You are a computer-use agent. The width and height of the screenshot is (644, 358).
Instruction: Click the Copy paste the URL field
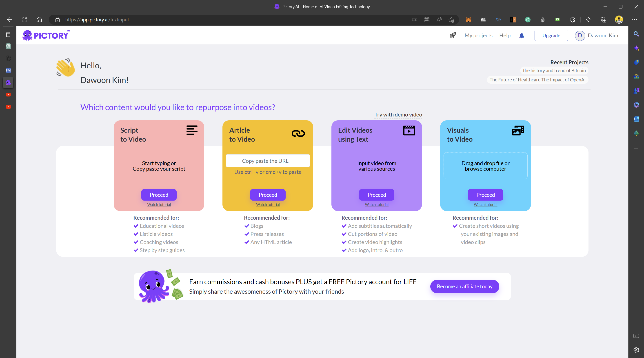pos(267,161)
